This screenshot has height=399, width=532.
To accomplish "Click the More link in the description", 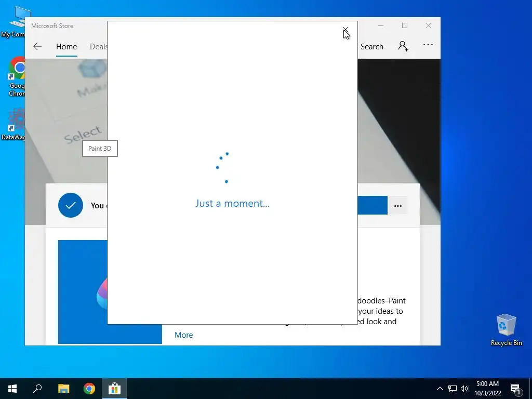I will coord(183,335).
